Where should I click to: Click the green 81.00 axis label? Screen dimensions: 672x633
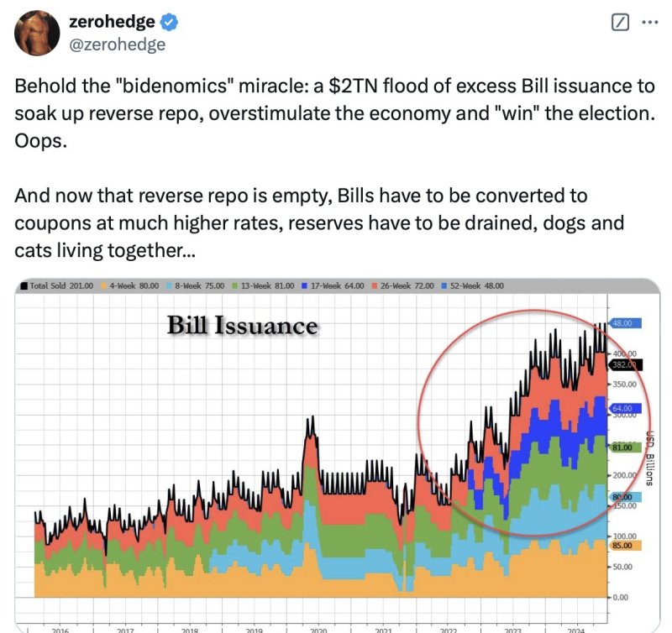[622, 448]
